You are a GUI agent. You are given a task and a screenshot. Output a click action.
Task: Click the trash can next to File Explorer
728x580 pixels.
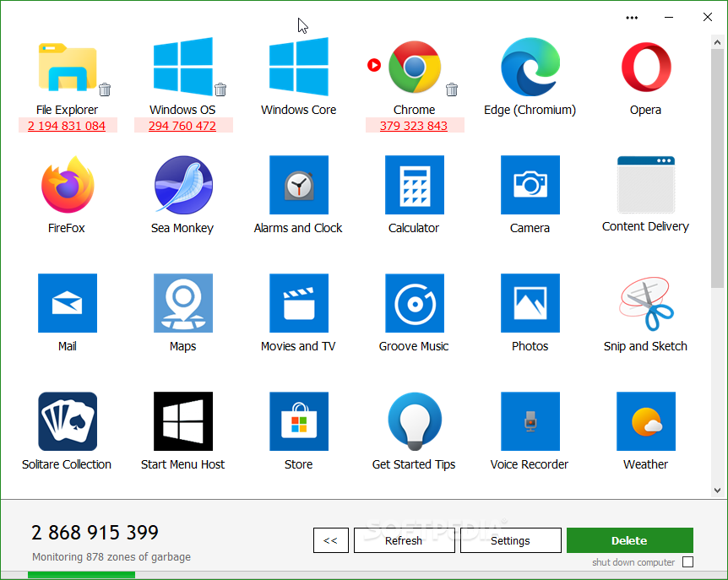105,89
